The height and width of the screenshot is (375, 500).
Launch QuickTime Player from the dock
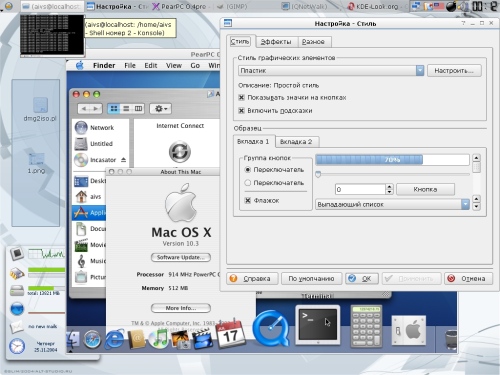pyautogui.click(x=271, y=328)
